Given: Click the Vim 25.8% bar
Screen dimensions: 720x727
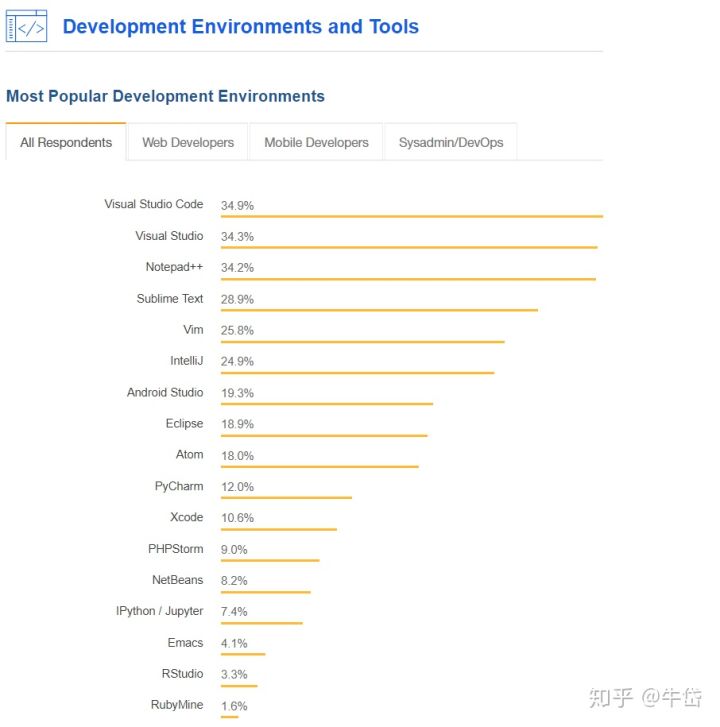Looking at the screenshot, I should [x=362, y=341].
